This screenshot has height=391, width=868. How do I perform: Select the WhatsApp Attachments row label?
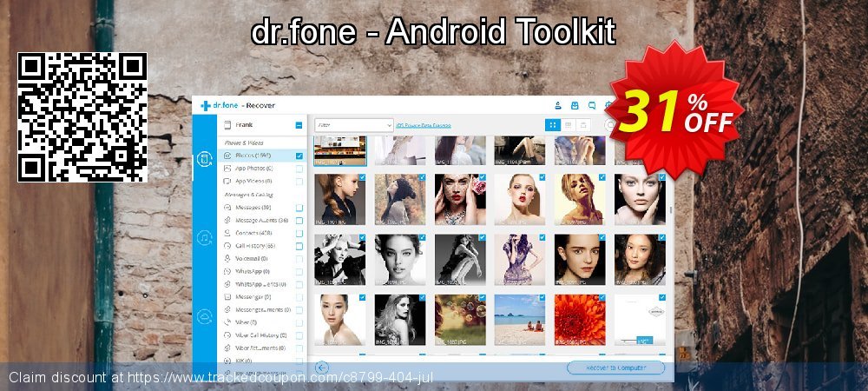(260, 284)
